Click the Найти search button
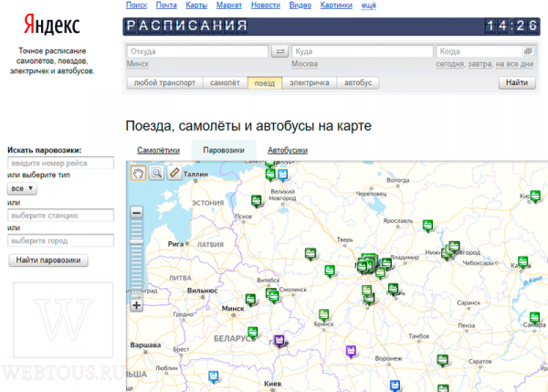 517,83
